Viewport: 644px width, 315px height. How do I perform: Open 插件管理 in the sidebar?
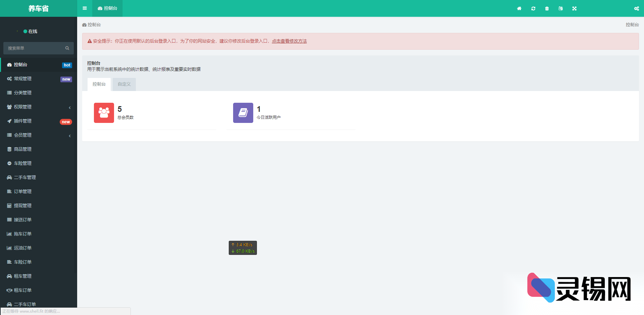[x=23, y=121]
